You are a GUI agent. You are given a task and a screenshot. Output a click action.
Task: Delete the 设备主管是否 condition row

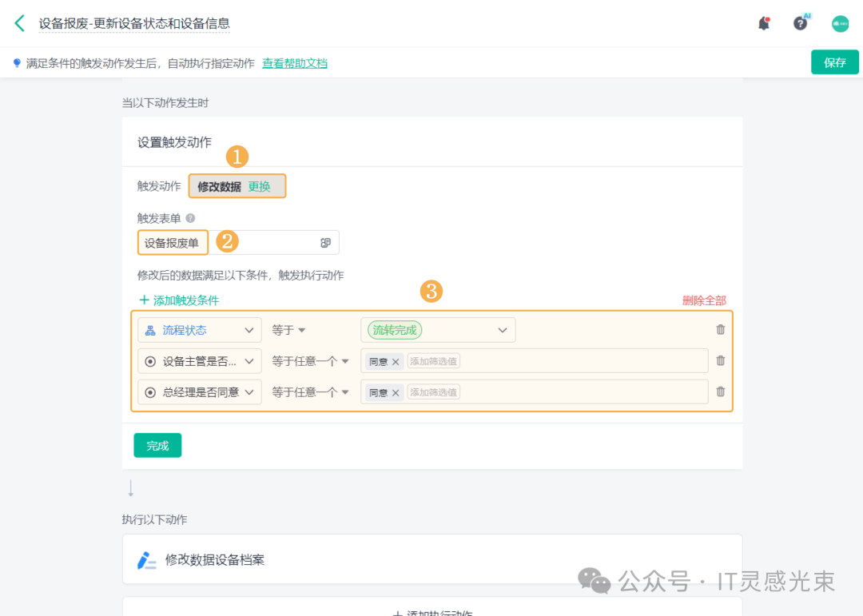[721, 361]
